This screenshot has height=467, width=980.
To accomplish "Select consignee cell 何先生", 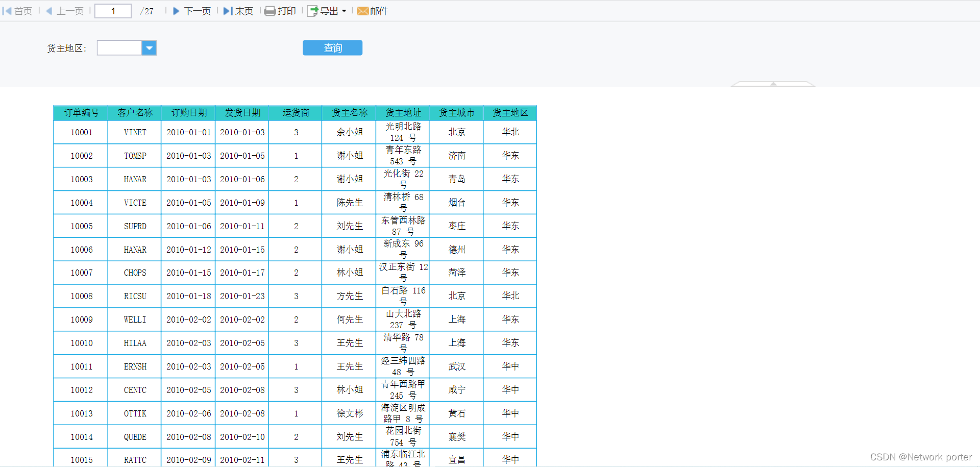I will click(350, 319).
